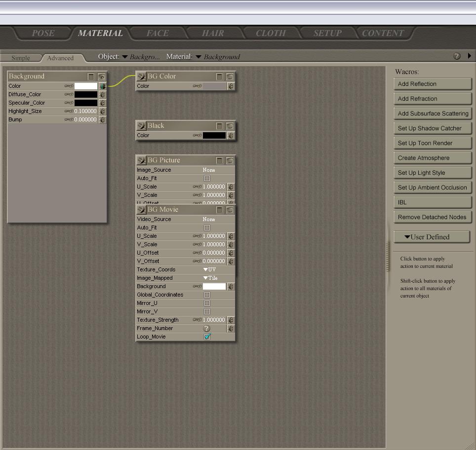Expand the User Defined wacros dropdown
Viewport: 476px width, 450px height.
(x=431, y=237)
